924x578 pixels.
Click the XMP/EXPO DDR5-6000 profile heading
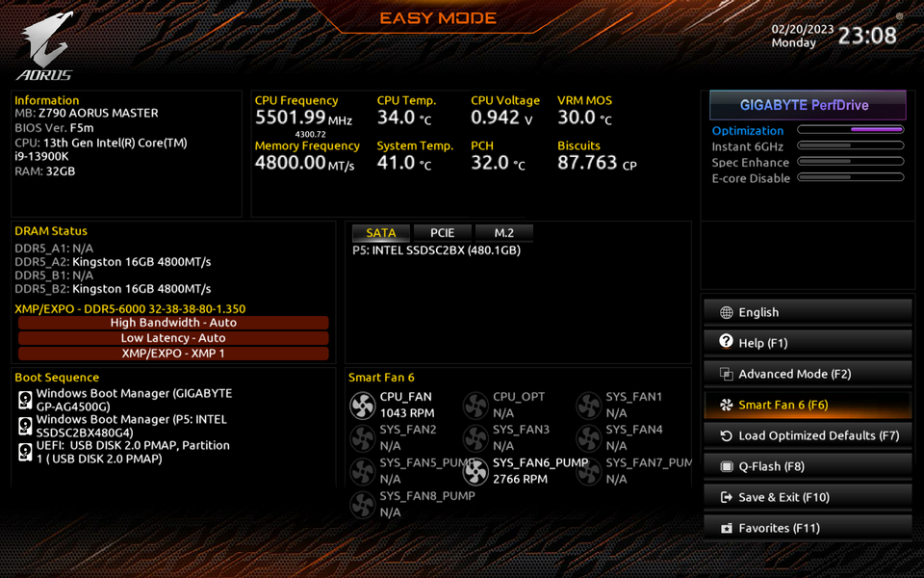[x=130, y=309]
